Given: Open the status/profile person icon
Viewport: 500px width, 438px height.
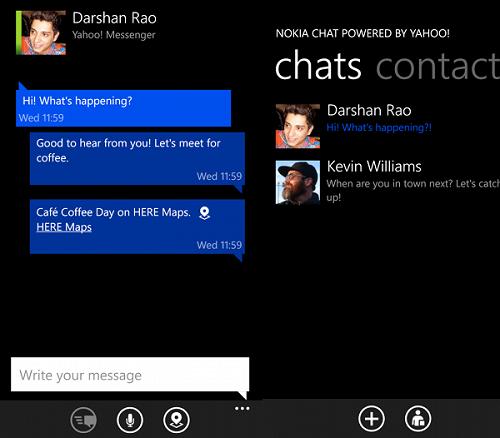Looking at the screenshot, I should coord(418,419).
